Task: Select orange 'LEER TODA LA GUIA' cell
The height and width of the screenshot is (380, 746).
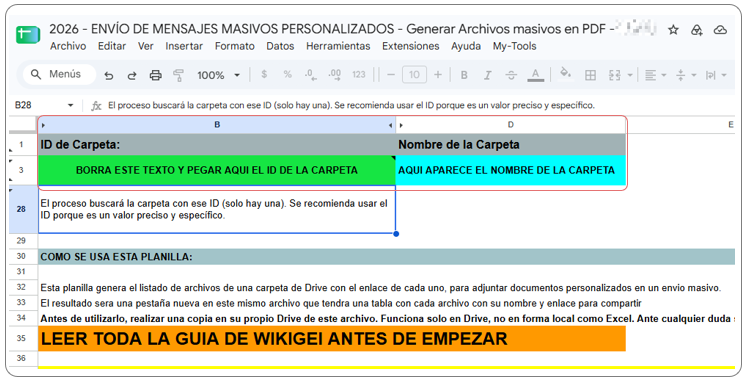Action: click(332, 338)
